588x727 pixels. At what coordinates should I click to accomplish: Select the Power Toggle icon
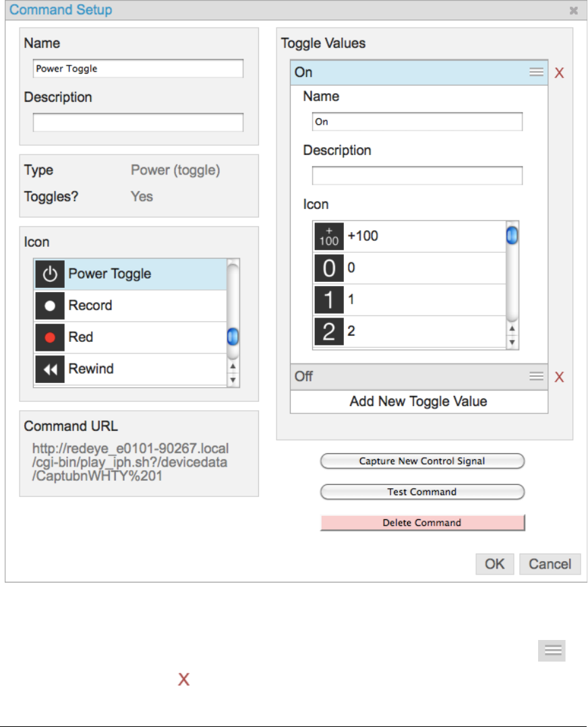click(130, 274)
